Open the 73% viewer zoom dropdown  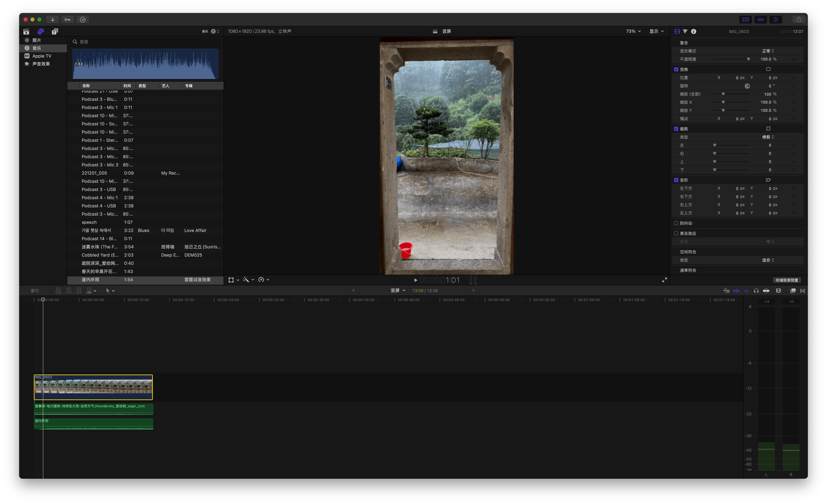633,31
